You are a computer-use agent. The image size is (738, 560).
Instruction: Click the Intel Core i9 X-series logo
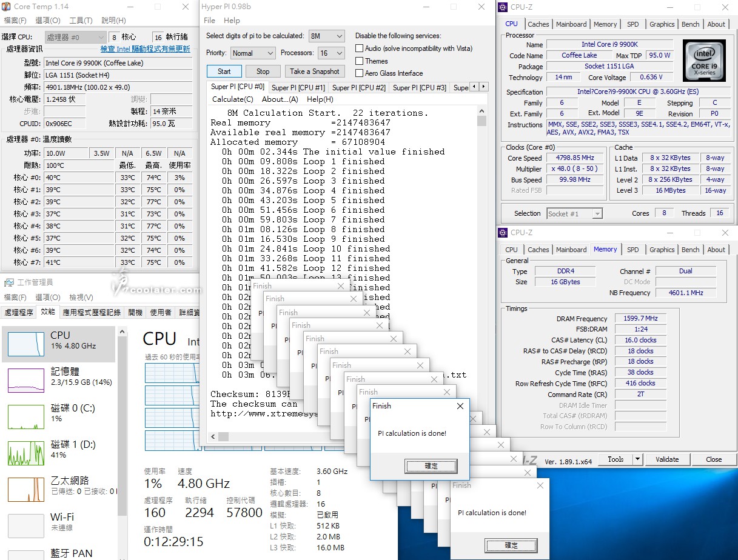(x=704, y=61)
